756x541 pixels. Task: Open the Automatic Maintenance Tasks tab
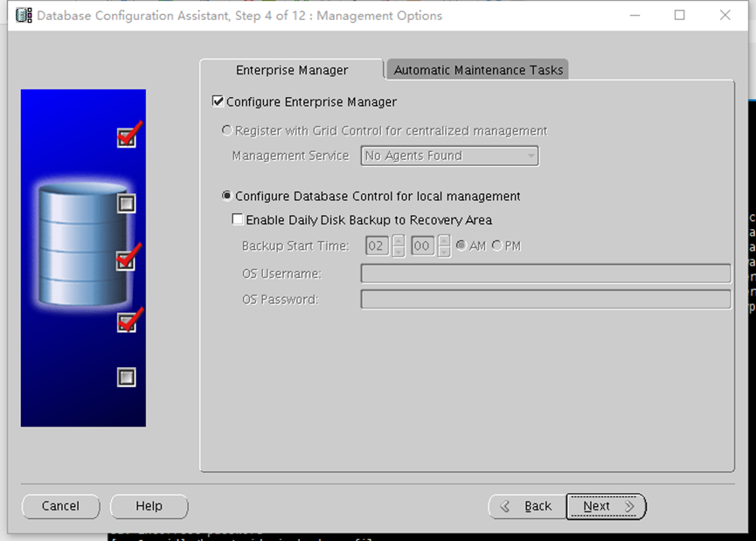478,70
